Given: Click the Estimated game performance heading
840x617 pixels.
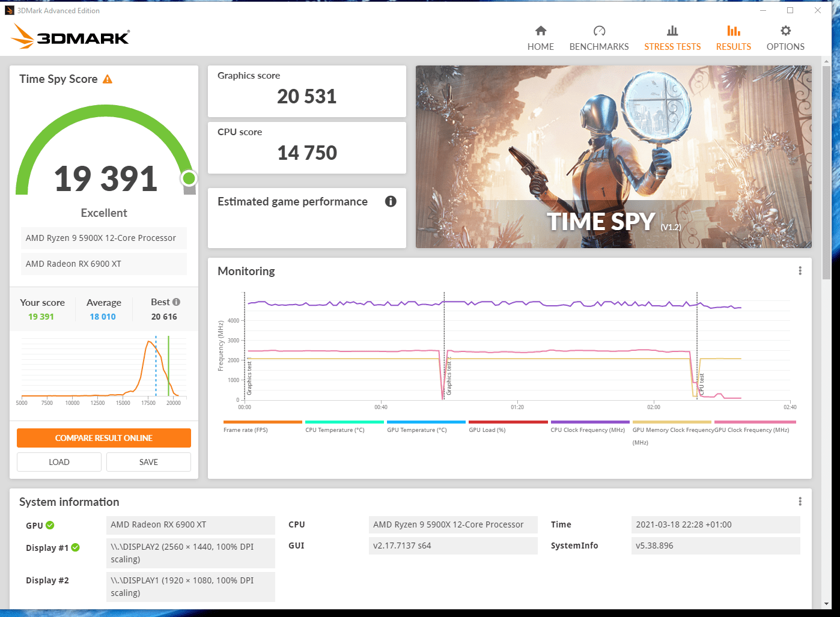Looking at the screenshot, I should coord(293,201).
